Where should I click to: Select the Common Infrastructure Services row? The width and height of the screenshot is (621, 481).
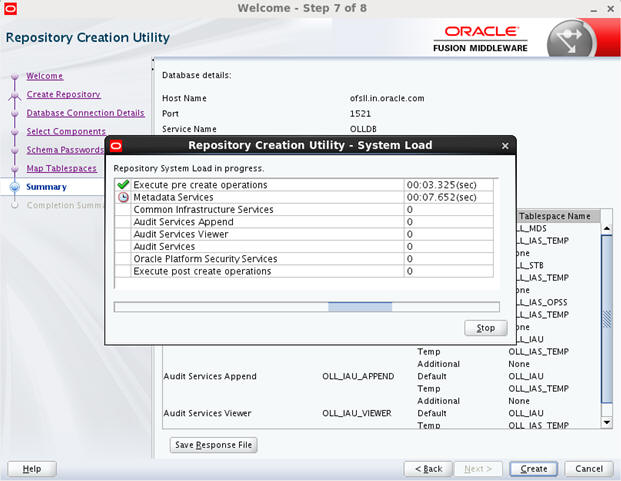[x=304, y=209]
